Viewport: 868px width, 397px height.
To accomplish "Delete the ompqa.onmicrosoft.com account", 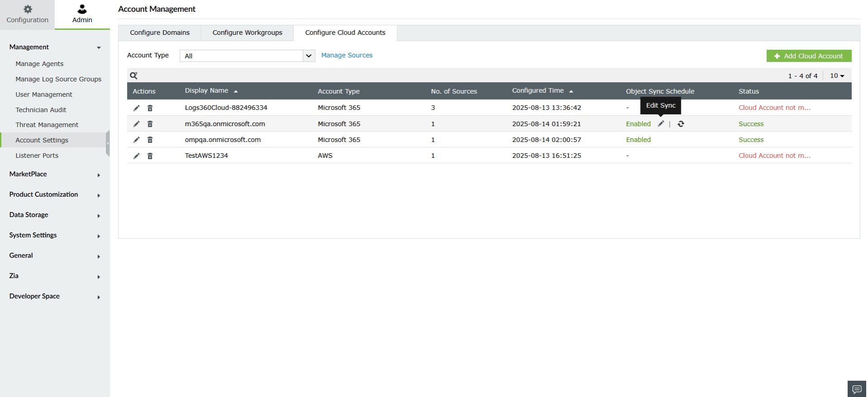I will pos(150,140).
